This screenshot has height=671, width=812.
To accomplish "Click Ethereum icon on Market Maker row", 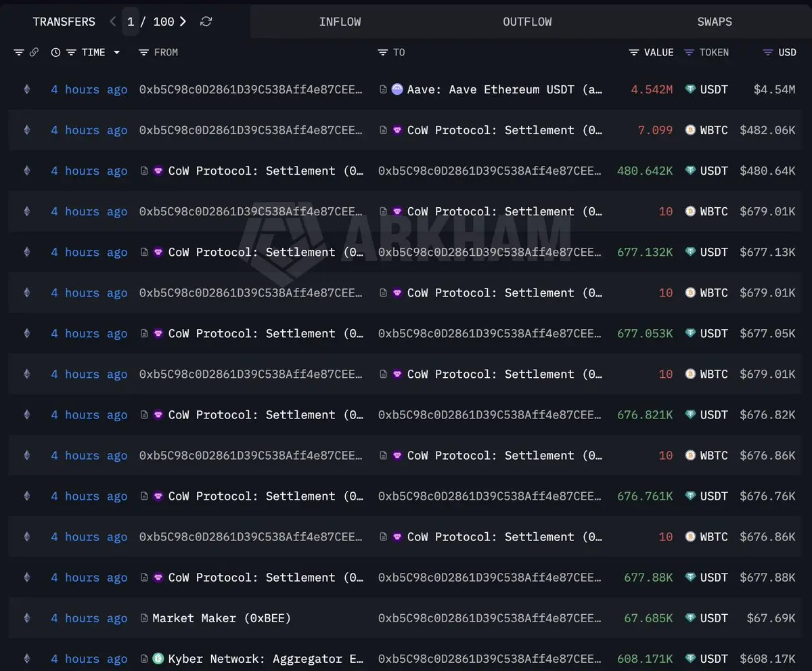I will 27,618.
